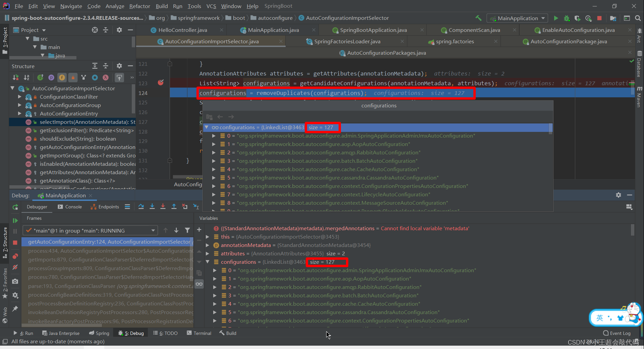Run to cursor icon in debugger toolbar
This screenshot has height=349, width=644.
196,207
